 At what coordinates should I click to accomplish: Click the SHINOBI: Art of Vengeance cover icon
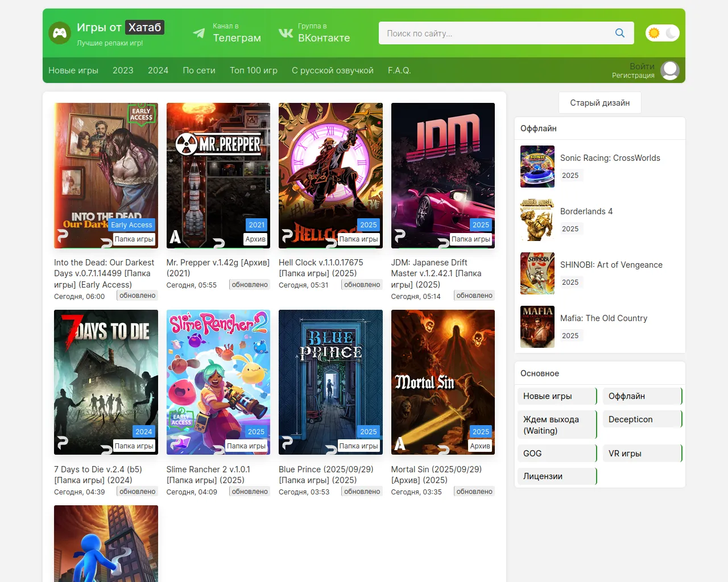pyautogui.click(x=537, y=273)
